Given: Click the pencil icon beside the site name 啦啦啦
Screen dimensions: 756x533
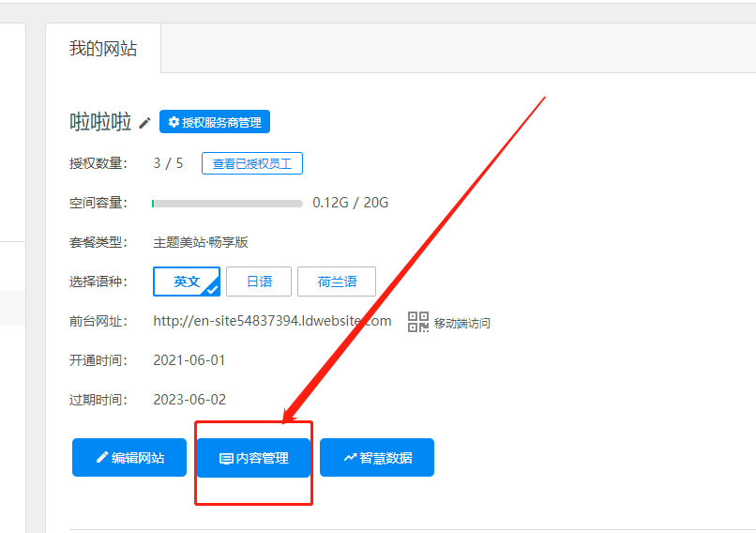Looking at the screenshot, I should (144, 123).
